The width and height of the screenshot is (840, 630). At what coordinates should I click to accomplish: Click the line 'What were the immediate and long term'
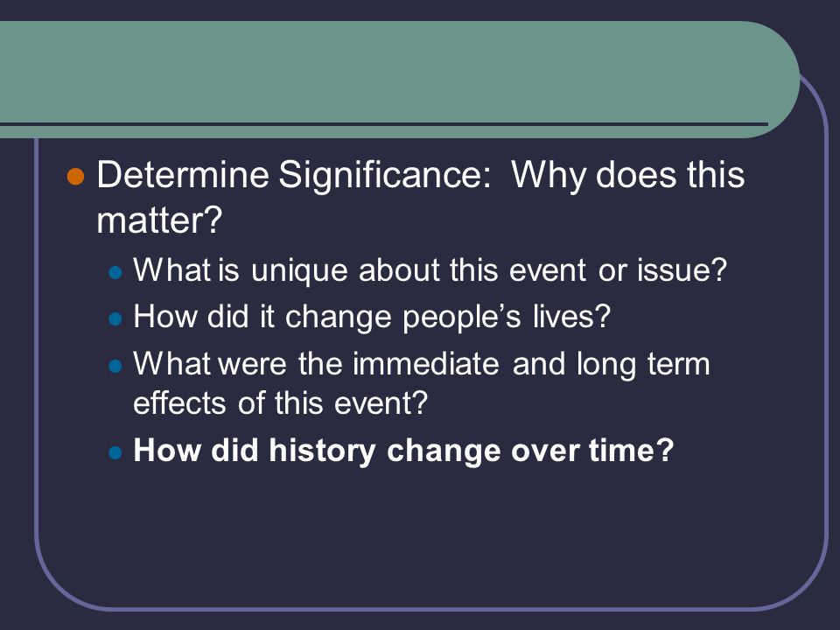point(422,364)
